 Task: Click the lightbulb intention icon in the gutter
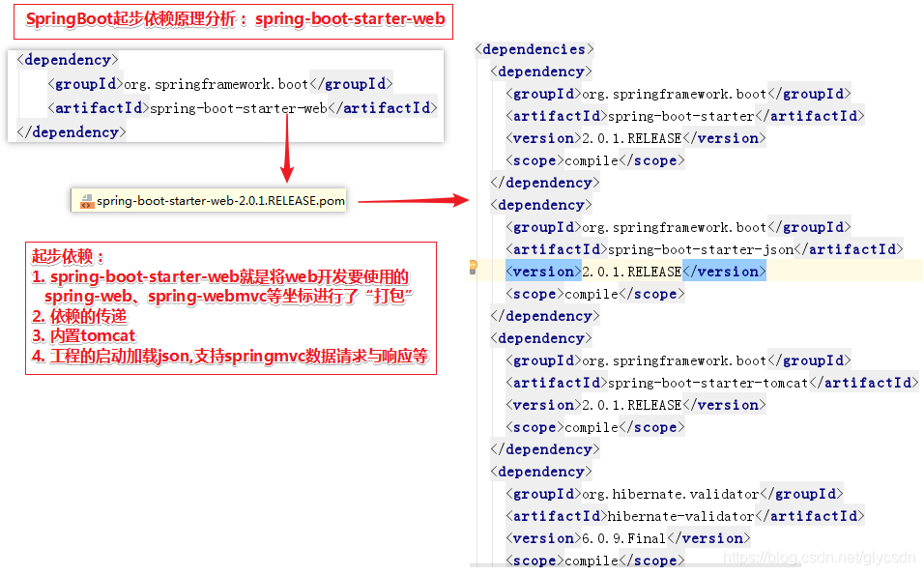pyautogui.click(x=473, y=268)
